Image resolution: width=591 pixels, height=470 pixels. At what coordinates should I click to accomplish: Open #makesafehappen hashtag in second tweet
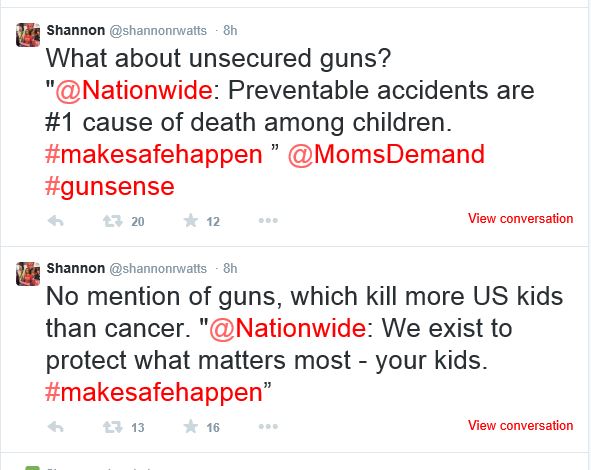[x=153, y=393]
